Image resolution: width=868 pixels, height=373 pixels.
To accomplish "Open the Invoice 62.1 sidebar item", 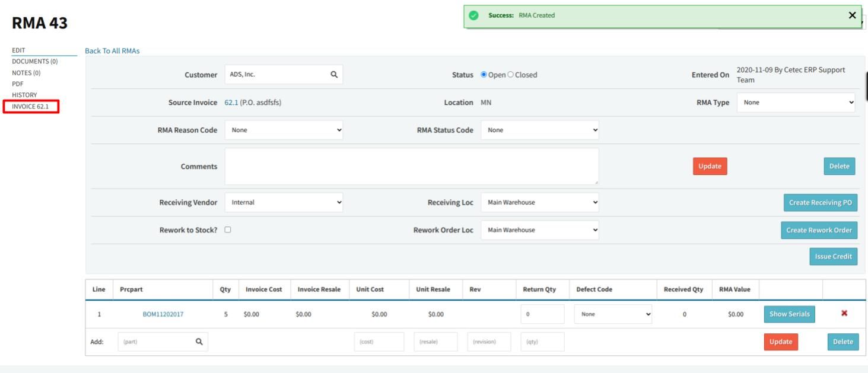I will 31,107.
